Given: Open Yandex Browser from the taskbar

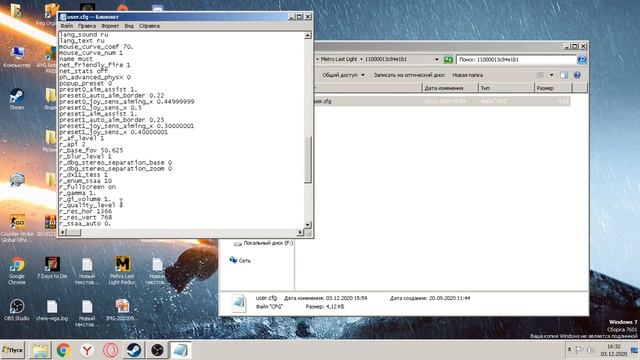Looking at the screenshot, I should click(87, 350).
